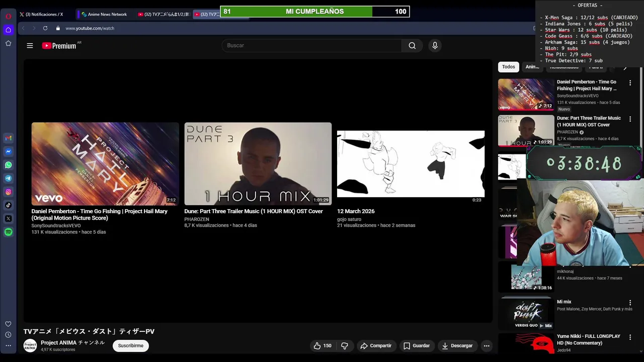Open Telegram in the Opera sidebar

coord(8,178)
